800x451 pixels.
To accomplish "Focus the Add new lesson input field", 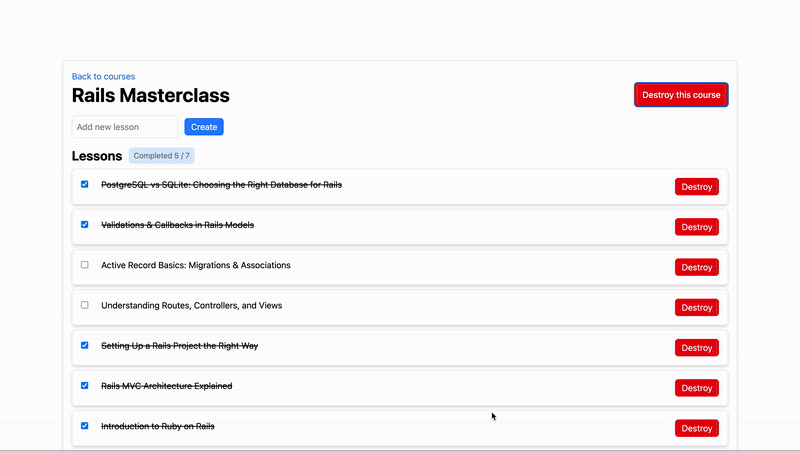I will pos(124,127).
